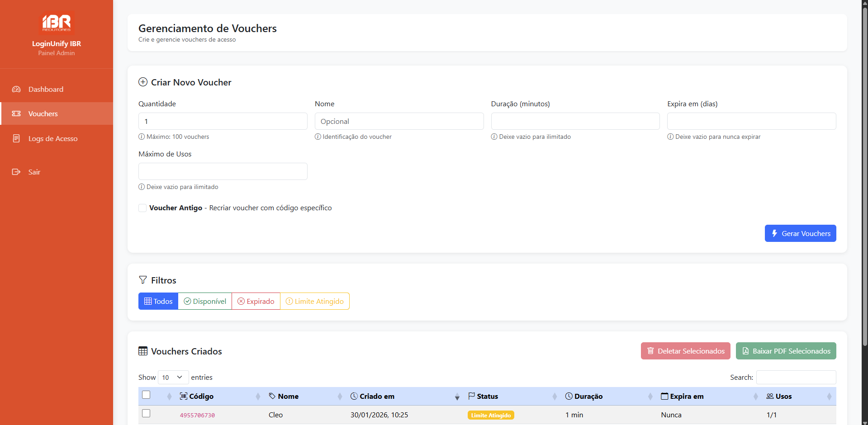Screen dimensions: 868x425
Task: Click the PDF icon on Baixar PDF Selecionados
Action: pos(745,351)
